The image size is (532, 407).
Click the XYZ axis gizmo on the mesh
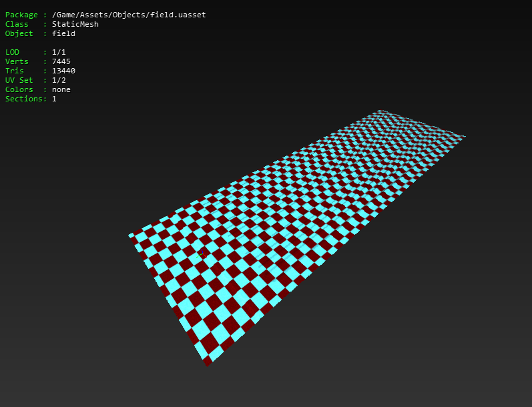(202, 254)
